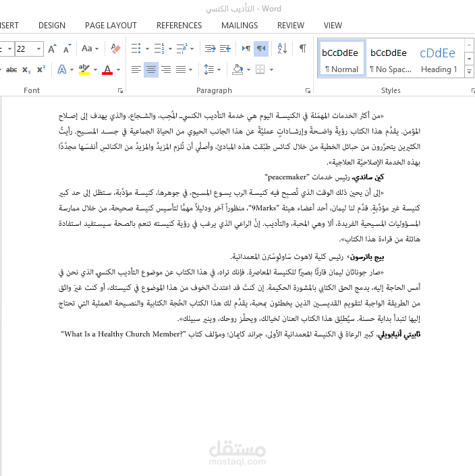
Task: Open the PAGE LAYOUT tab
Action: (x=111, y=26)
